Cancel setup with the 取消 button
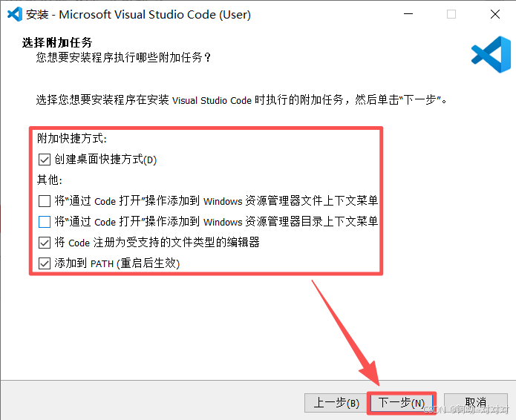Viewport: 516px width, 420px height. [x=475, y=403]
